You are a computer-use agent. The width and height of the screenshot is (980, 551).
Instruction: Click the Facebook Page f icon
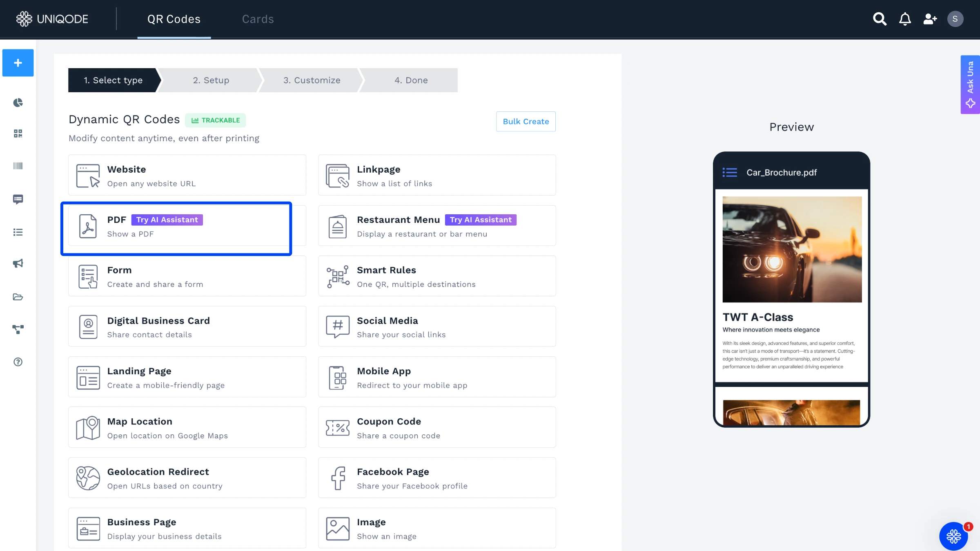(x=338, y=478)
